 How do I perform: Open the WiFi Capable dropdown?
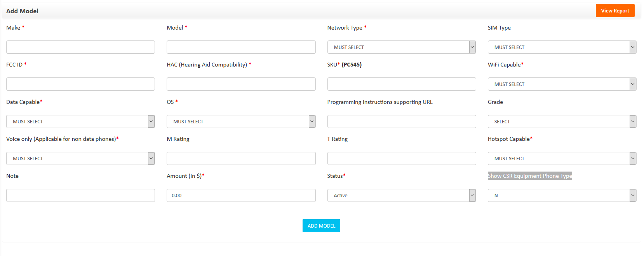coord(562,84)
